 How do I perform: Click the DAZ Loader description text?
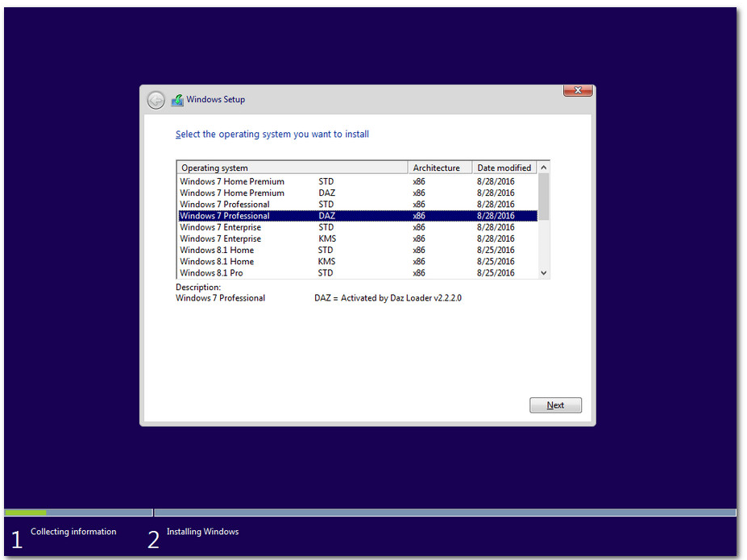388,298
